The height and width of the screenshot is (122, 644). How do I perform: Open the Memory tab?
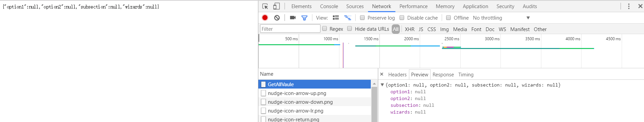[x=445, y=6]
